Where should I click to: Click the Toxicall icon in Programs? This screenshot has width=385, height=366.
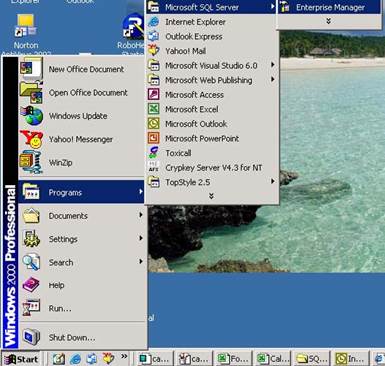pos(153,153)
